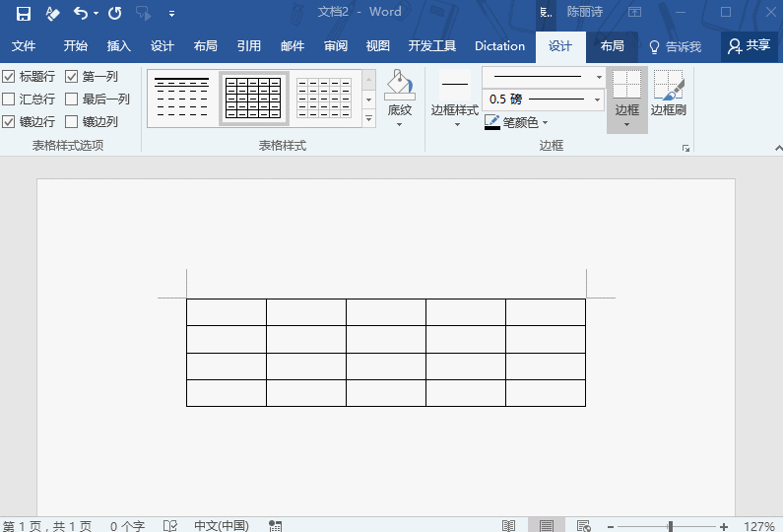This screenshot has height=532, width=783.
Task: Open the 视图 ribbon tab
Action: [377, 46]
